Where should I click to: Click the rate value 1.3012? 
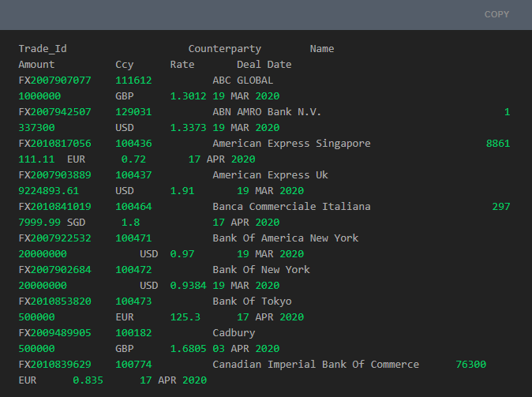(x=188, y=96)
